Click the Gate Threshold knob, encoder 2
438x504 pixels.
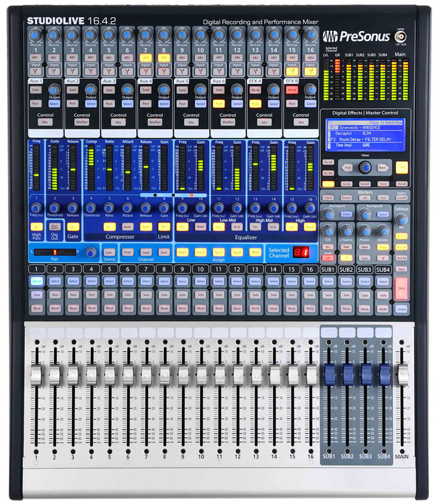(54, 208)
